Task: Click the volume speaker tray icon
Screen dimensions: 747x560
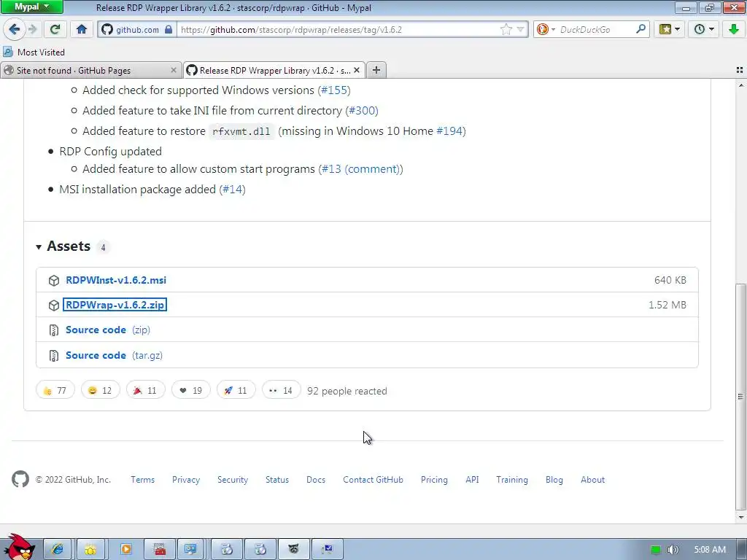Action: point(673,550)
